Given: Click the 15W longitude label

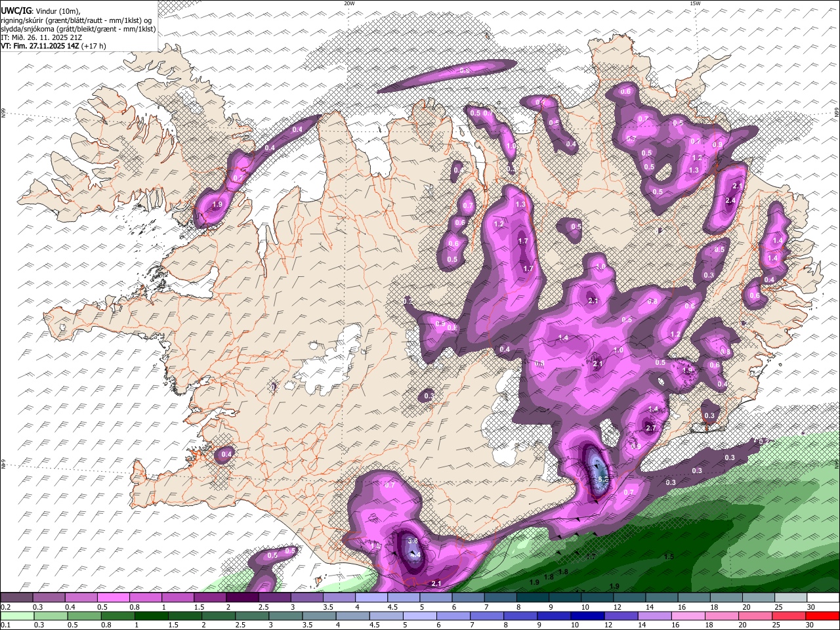Looking at the screenshot, I should [x=695, y=3].
